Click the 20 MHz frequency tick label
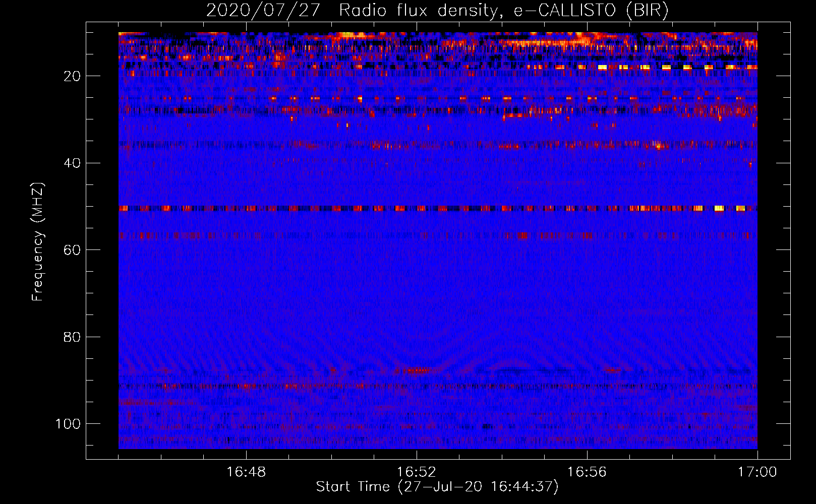The image size is (816, 504). tap(72, 76)
